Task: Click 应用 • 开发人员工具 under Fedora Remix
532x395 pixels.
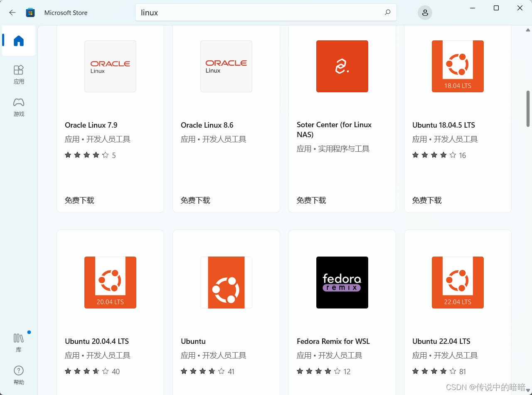Action: point(330,355)
